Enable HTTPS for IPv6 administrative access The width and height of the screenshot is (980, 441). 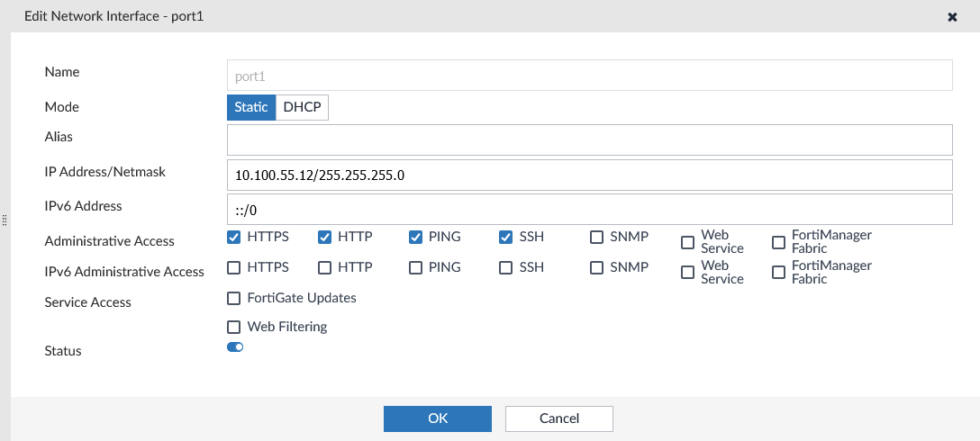(234, 268)
